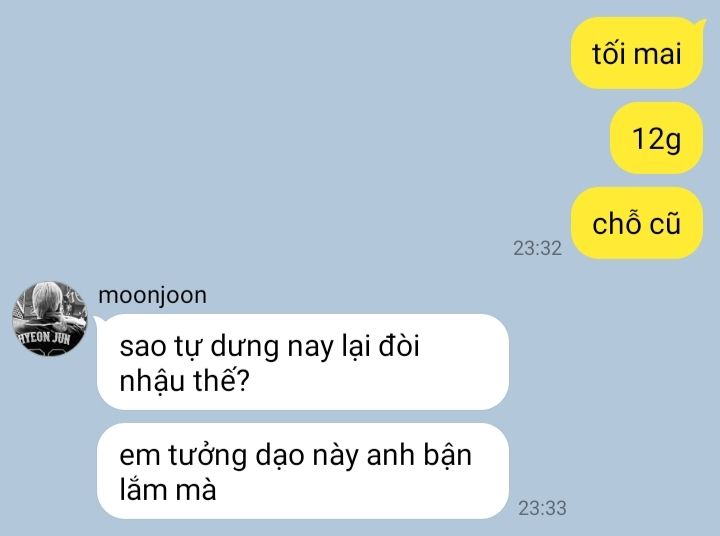Click the 23:32 timestamp beside sent messages
Image resolution: width=720 pixels, height=536 pixels.
point(537,248)
